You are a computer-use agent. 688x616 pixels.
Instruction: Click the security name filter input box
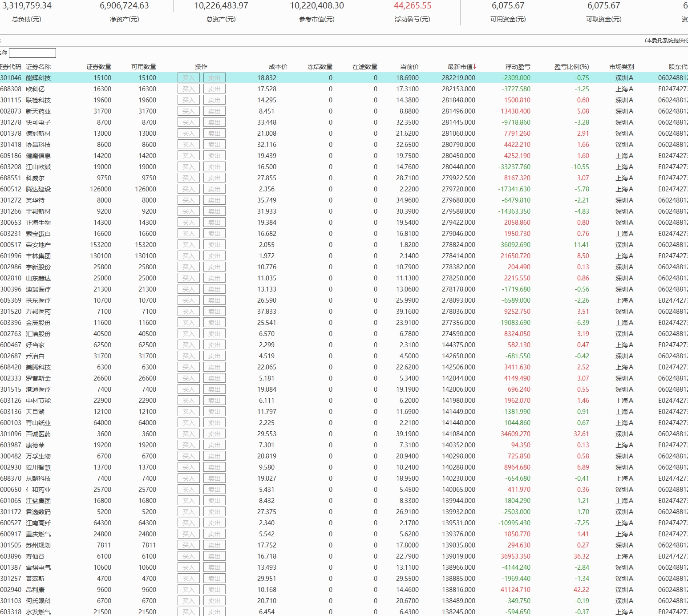[x=32, y=53]
